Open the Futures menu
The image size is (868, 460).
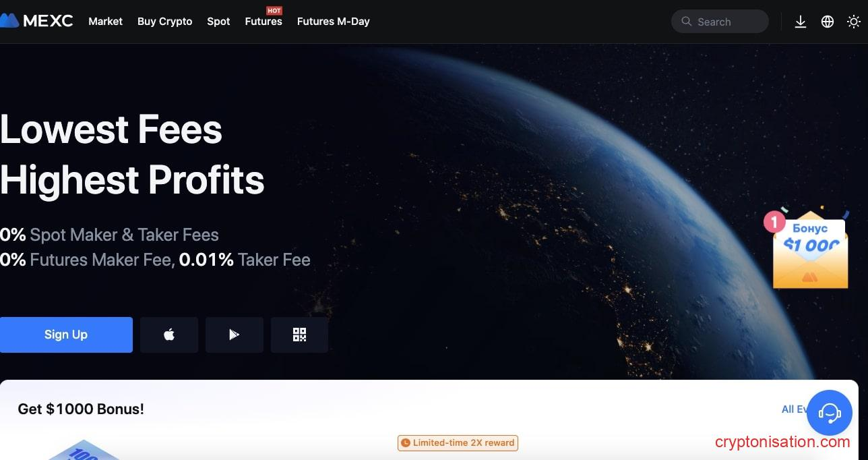pyautogui.click(x=263, y=22)
